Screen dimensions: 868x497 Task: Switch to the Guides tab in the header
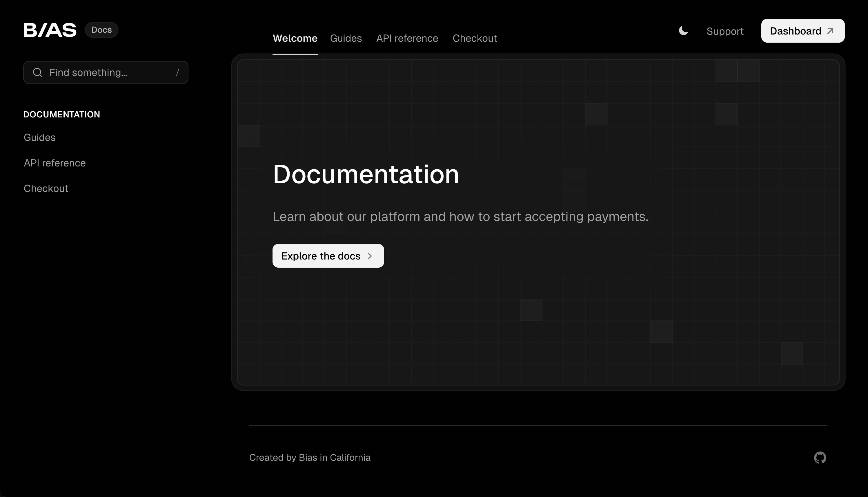[346, 38]
